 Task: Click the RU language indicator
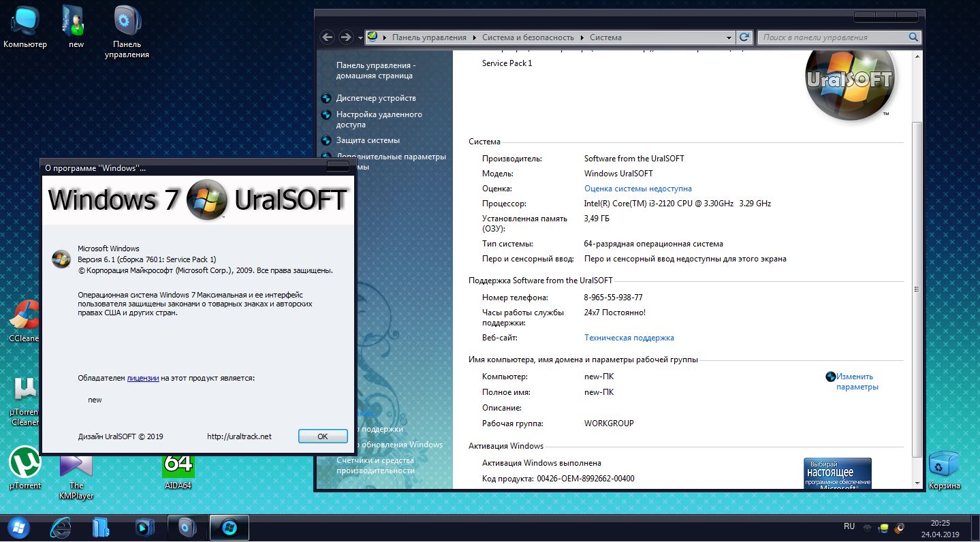click(x=849, y=526)
